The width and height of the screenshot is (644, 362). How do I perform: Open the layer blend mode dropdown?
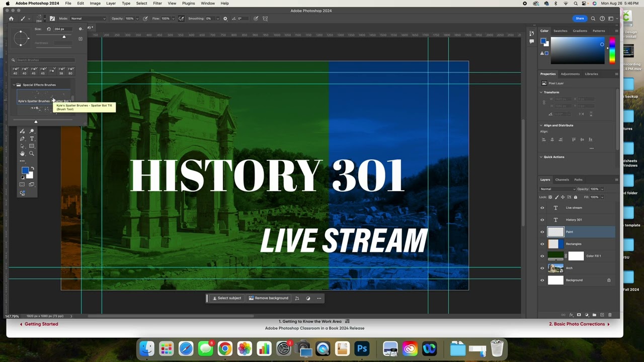click(x=557, y=189)
